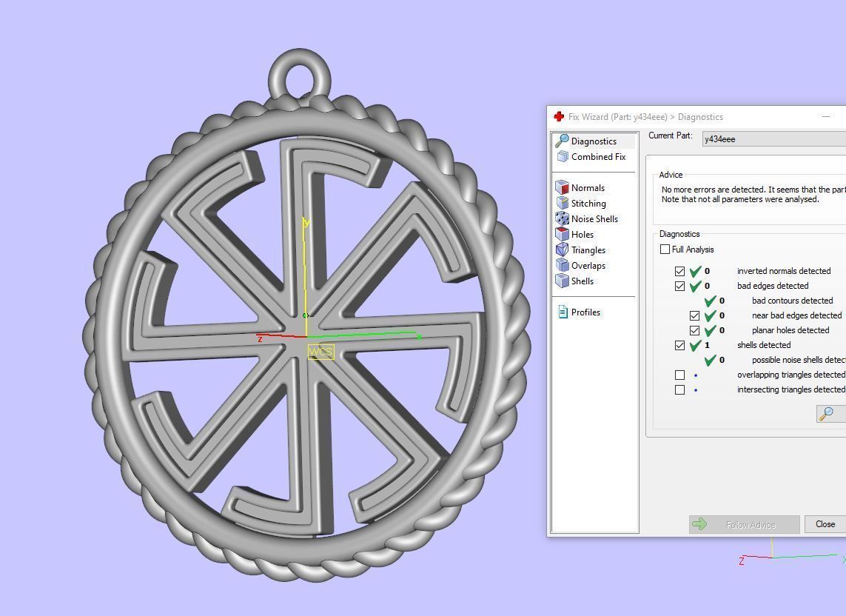Open the Current Part dropdown y434eee
846x616 pixels.
(774, 139)
